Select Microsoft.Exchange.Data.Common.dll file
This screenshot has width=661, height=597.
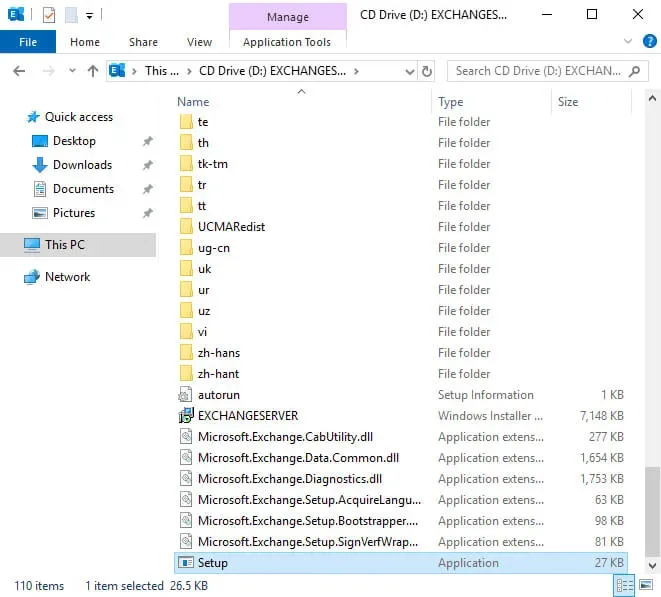pyautogui.click(x=298, y=458)
